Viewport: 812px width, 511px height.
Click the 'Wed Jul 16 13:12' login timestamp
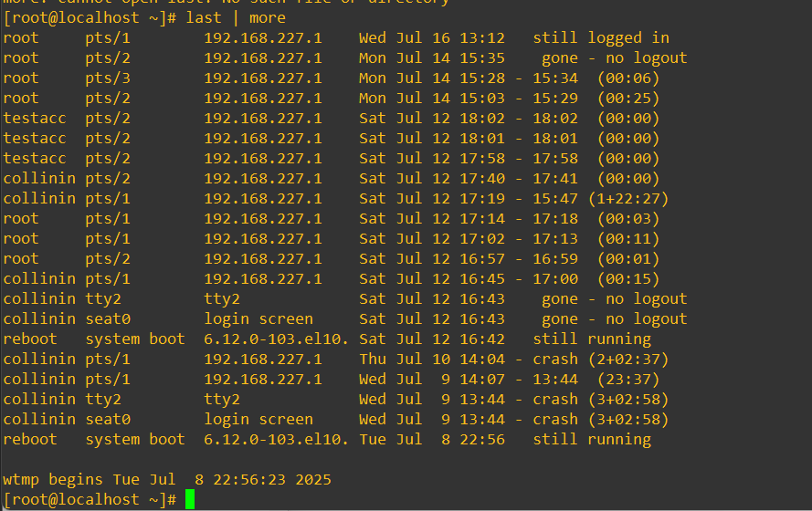tap(431, 37)
